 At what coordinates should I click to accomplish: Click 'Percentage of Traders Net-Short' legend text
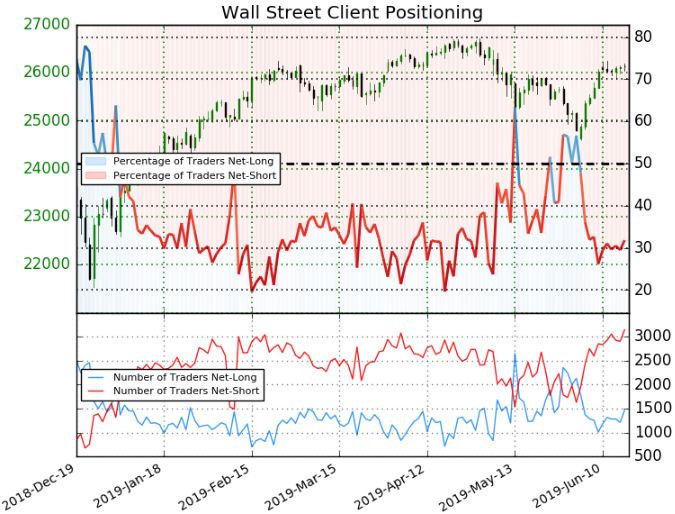[194, 176]
